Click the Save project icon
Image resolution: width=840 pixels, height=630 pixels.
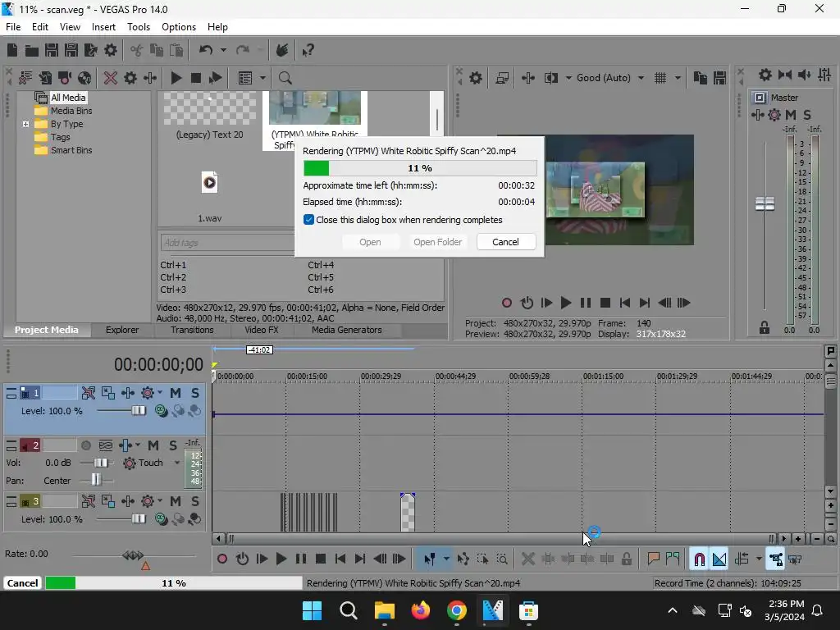[52, 50]
